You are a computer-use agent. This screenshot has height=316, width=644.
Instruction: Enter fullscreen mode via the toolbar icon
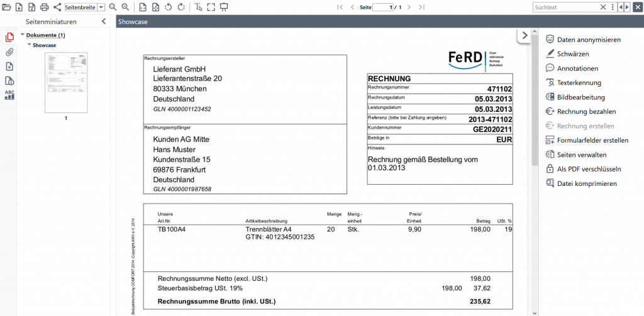pyautogui.click(x=211, y=7)
